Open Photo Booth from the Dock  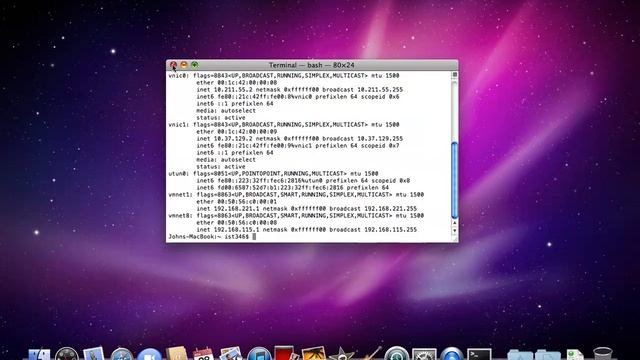(x=285, y=353)
